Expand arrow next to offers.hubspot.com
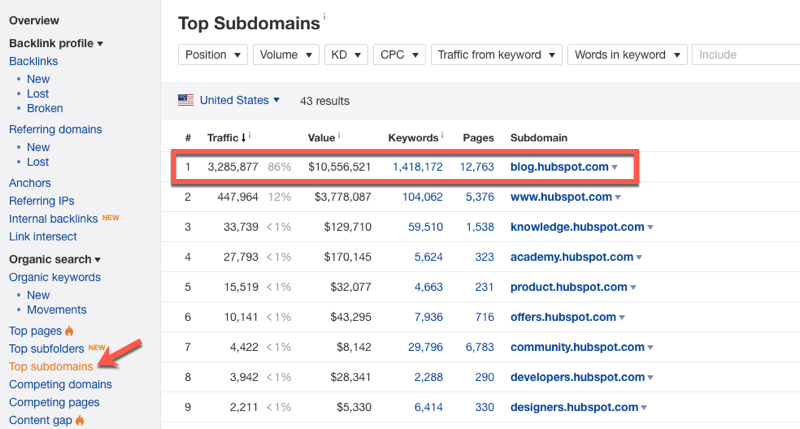The width and height of the screenshot is (800, 429). [622, 318]
